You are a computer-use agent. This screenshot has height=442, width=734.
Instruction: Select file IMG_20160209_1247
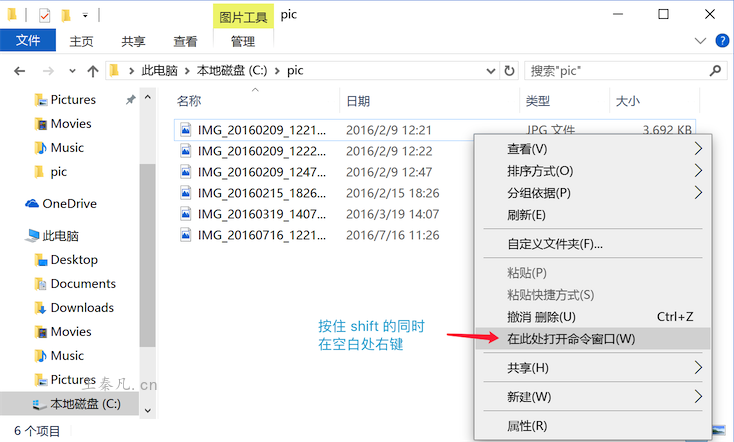pyautogui.click(x=261, y=172)
